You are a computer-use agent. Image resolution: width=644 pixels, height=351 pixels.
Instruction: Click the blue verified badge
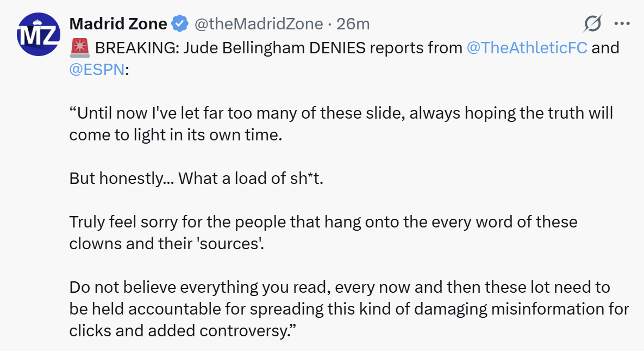(180, 24)
